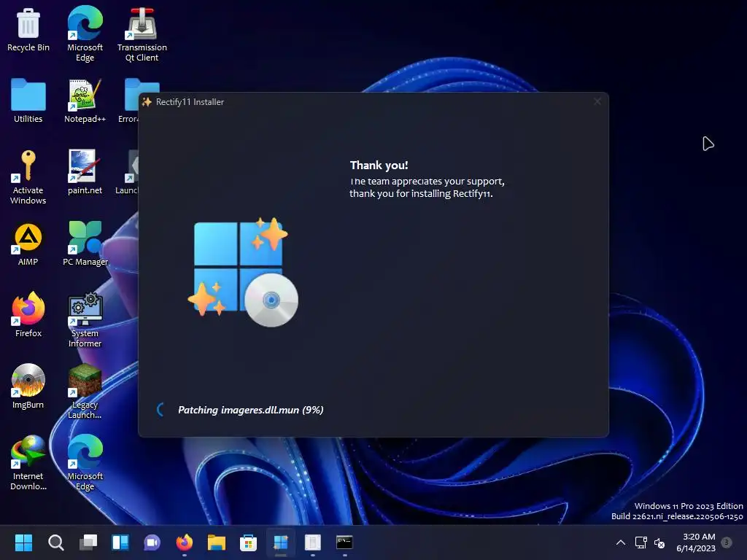Launch the paint.net desktop shortcut
This screenshot has height=560, width=747.
click(x=85, y=172)
